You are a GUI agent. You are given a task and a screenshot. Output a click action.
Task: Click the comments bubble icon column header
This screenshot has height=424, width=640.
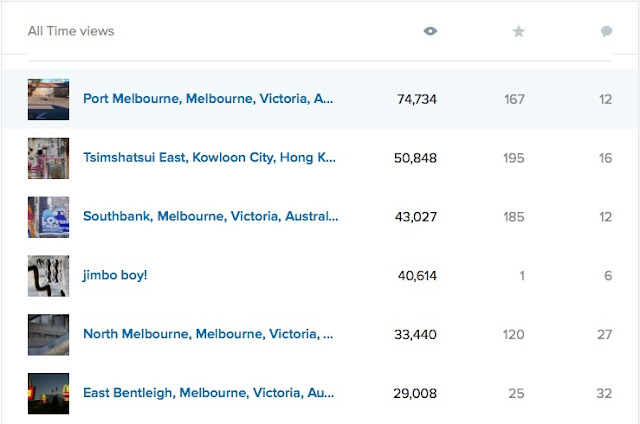[x=606, y=31]
